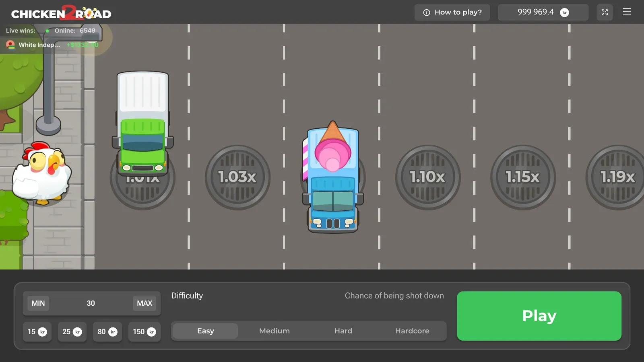Toggle fullscreen mode icon
644x362 pixels.
click(605, 12)
